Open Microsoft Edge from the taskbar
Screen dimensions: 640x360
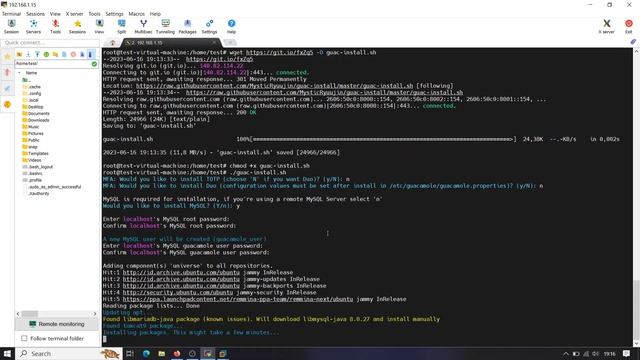point(146,353)
